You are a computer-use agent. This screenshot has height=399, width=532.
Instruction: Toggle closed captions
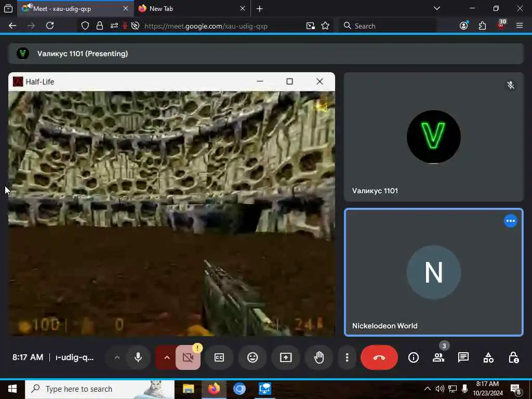tap(219, 357)
